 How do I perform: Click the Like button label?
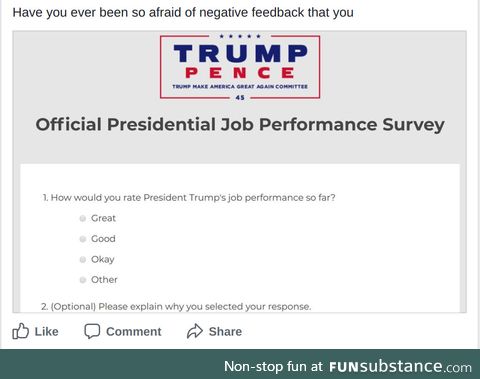(x=46, y=332)
